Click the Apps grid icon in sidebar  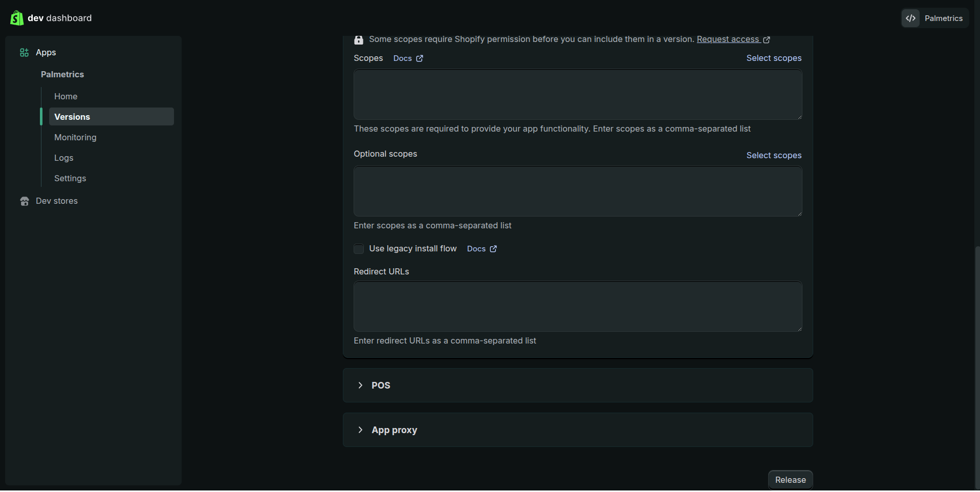coord(24,53)
